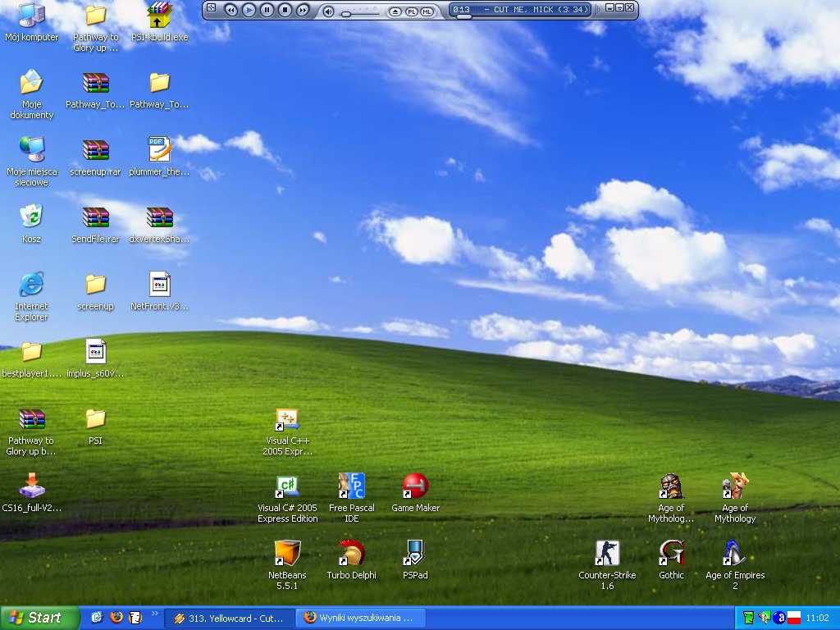This screenshot has width=840, height=630.
Task: Toggle the Winamp media library with ML
Action: [x=427, y=11]
